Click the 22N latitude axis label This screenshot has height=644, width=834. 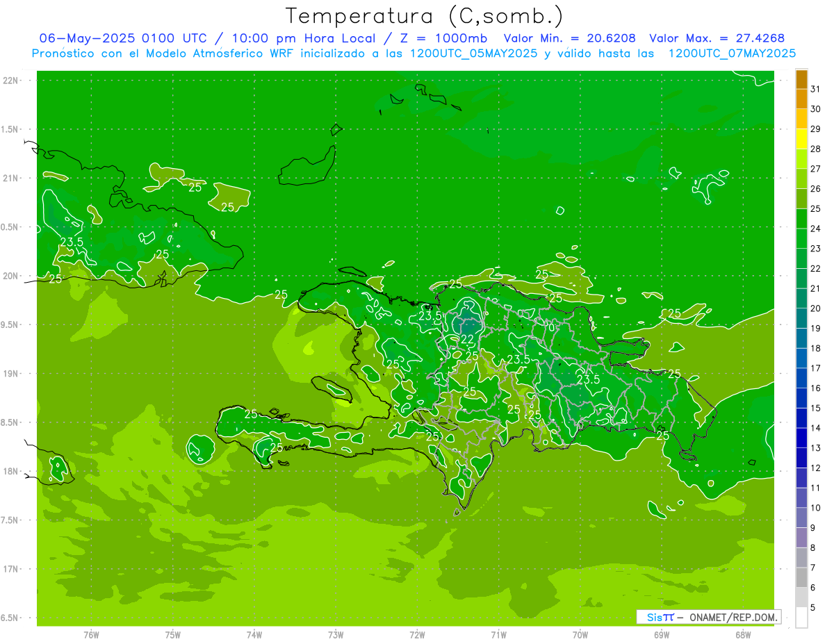[12, 81]
